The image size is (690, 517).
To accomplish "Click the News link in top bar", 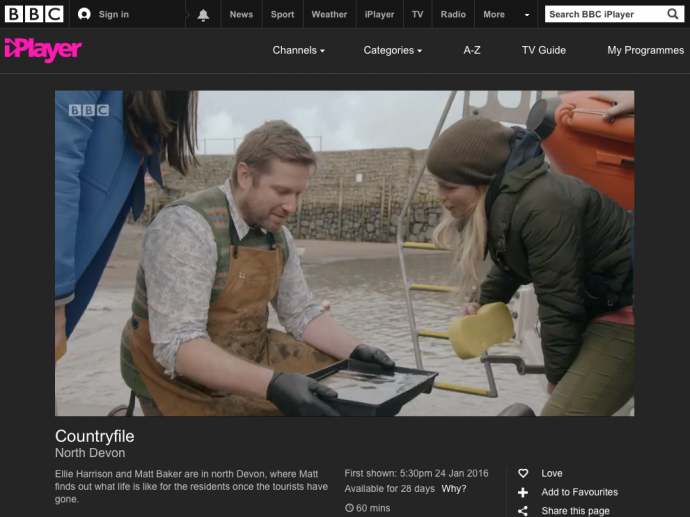I will (x=241, y=14).
